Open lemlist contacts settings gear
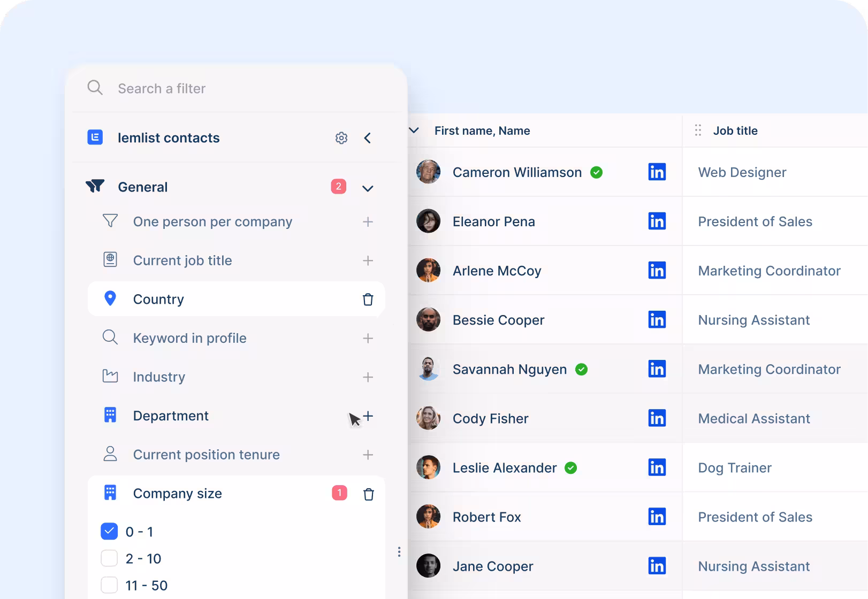The width and height of the screenshot is (868, 599). point(341,138)
